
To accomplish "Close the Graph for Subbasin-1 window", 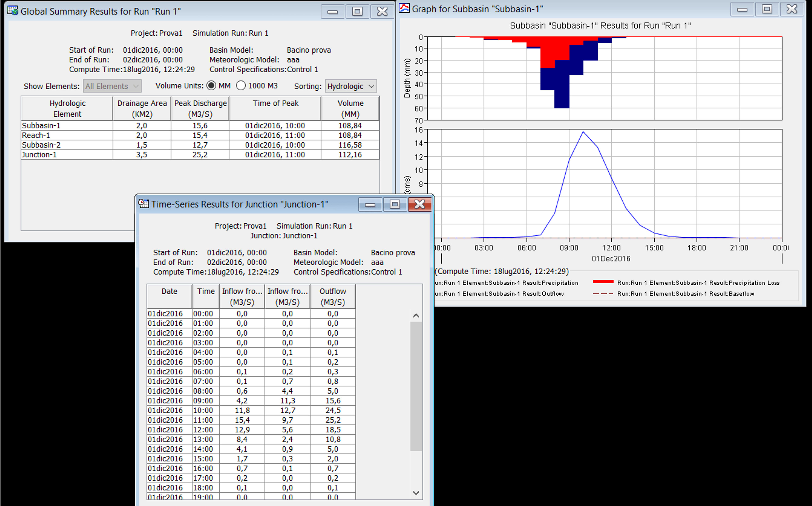I will tap(792, 9).
